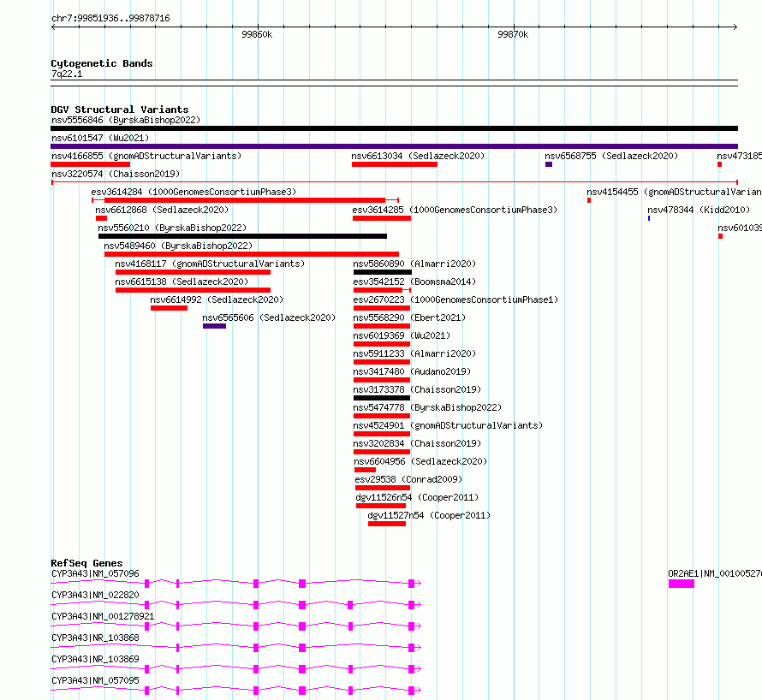Click nsv4524901 (gnomADStructuralVariants) label

448,425
